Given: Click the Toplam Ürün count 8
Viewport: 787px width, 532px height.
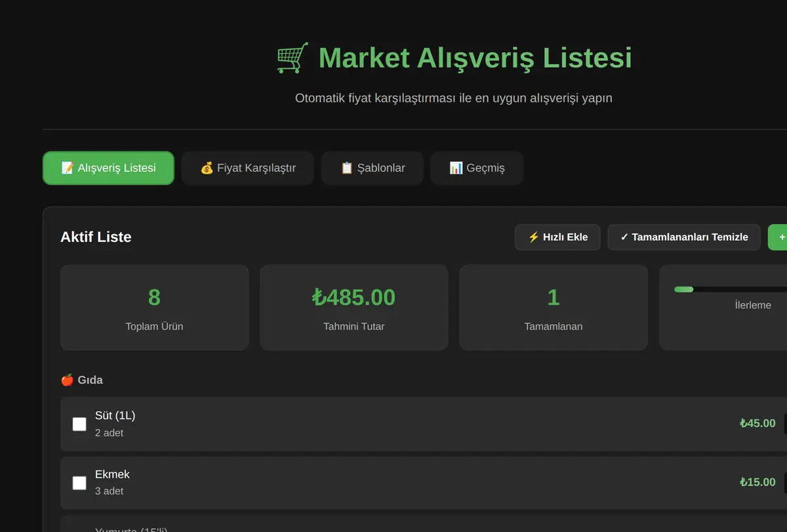Looking at the screenshot, I should (x=154, y=297).
